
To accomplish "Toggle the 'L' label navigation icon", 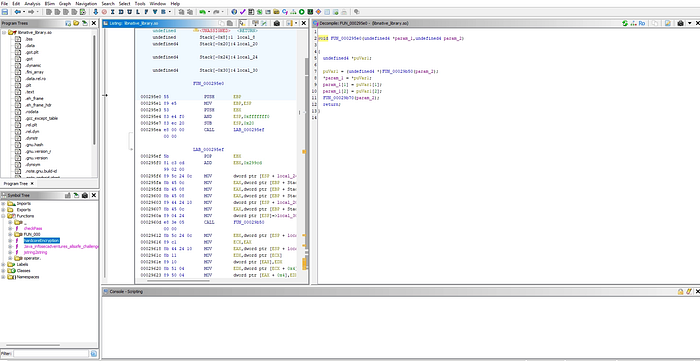I will (x=138, y=12).
